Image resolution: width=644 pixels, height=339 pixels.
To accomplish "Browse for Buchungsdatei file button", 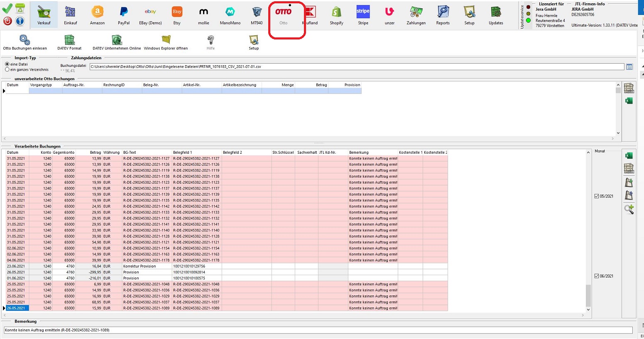I will (629, 67).
